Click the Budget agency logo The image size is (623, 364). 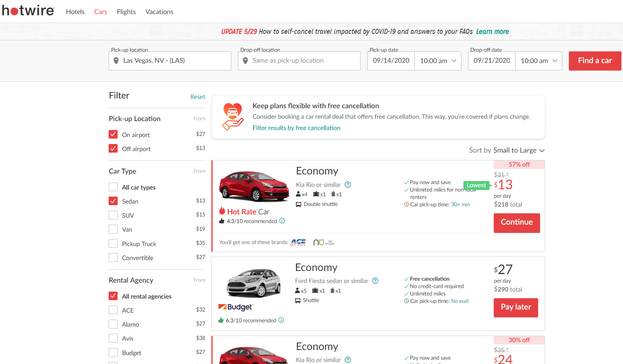pos(236,307)
